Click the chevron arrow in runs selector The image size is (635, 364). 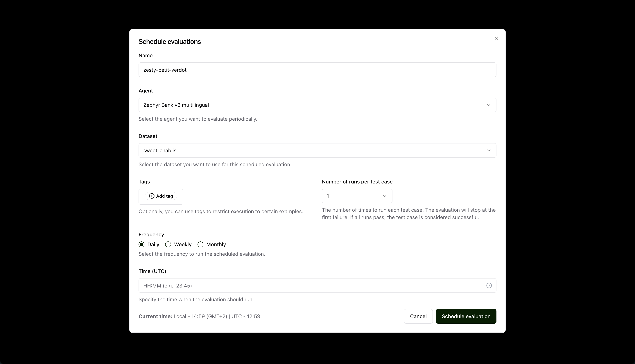point(384,196)
